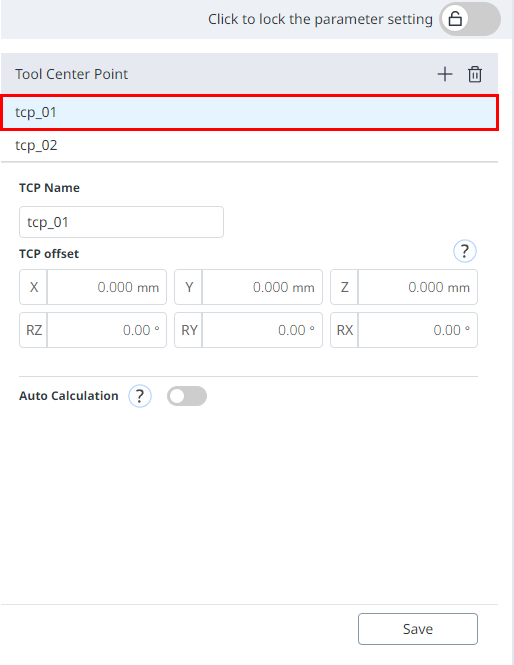Click the open padlock icon
The height and width of the screenshot is (665, 514).
[455, 19]
